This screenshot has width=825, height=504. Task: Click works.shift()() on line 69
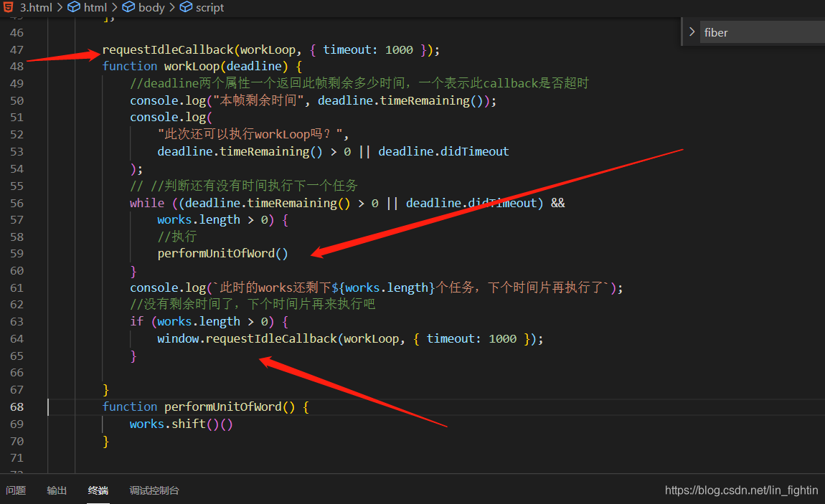[181, 424]
